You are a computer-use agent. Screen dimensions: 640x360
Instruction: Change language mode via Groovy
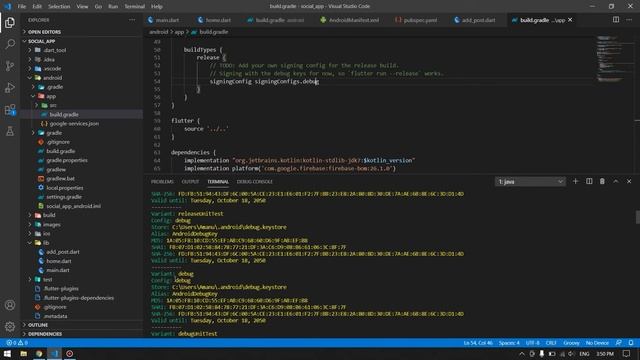coord(571,343)
